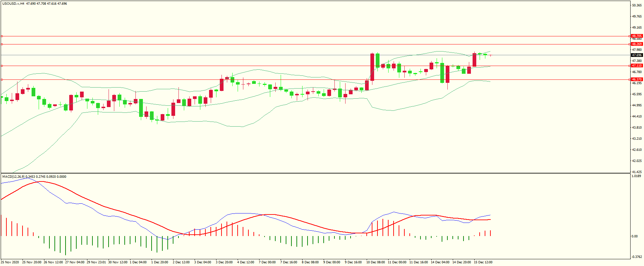Screen dimensions: 644x266
Task: Click the 3 Dec 04:00 time label
Action: coord(203,262)
